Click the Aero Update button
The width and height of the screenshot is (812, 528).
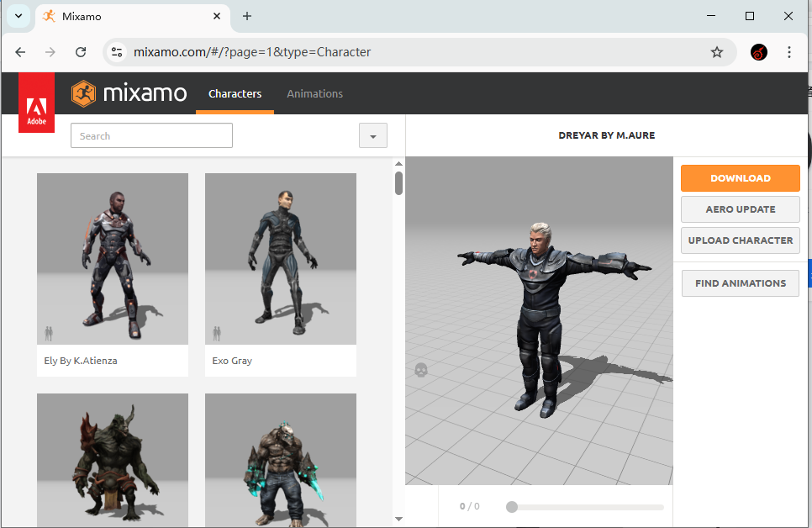click(741, 209)
